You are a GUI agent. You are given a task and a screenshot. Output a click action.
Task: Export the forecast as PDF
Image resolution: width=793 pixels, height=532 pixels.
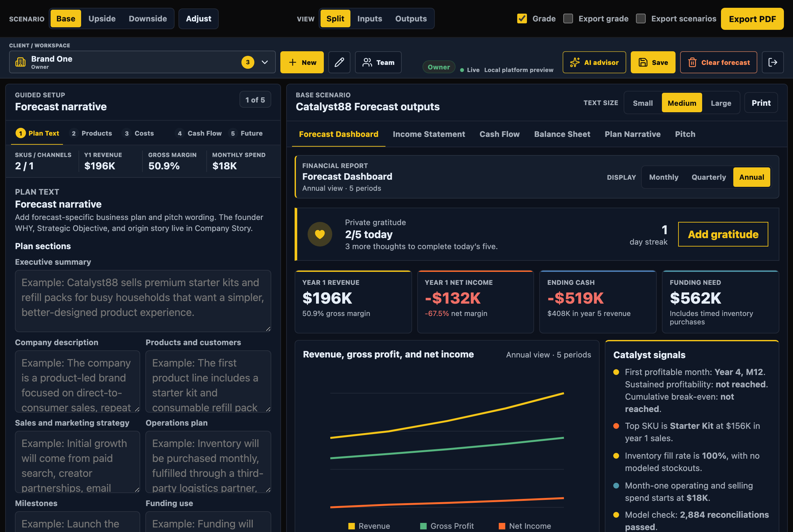(x=752, y=19)
